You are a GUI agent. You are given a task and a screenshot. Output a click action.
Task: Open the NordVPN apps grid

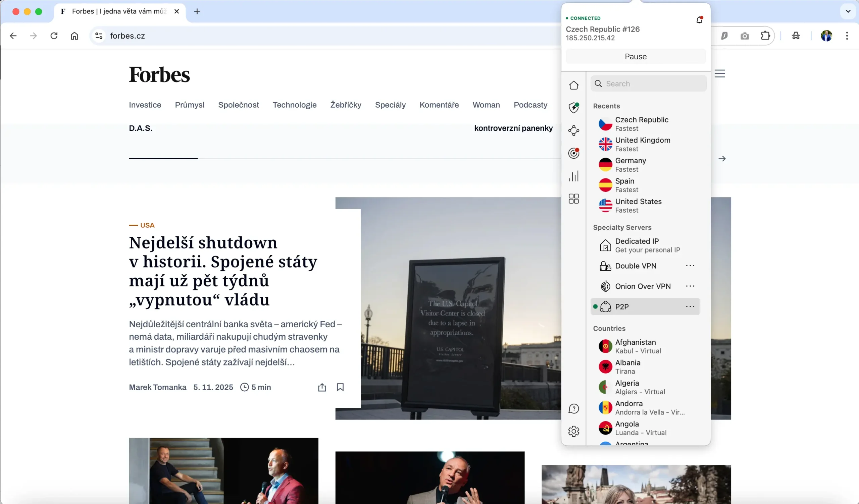click(574, 199)
